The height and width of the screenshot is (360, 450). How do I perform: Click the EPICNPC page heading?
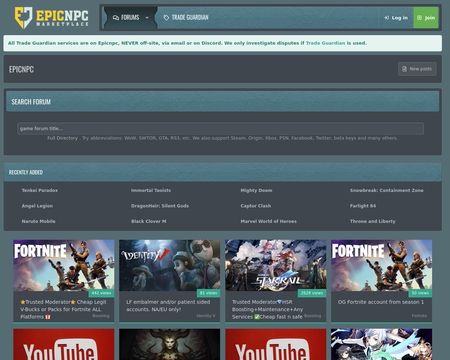21,69
